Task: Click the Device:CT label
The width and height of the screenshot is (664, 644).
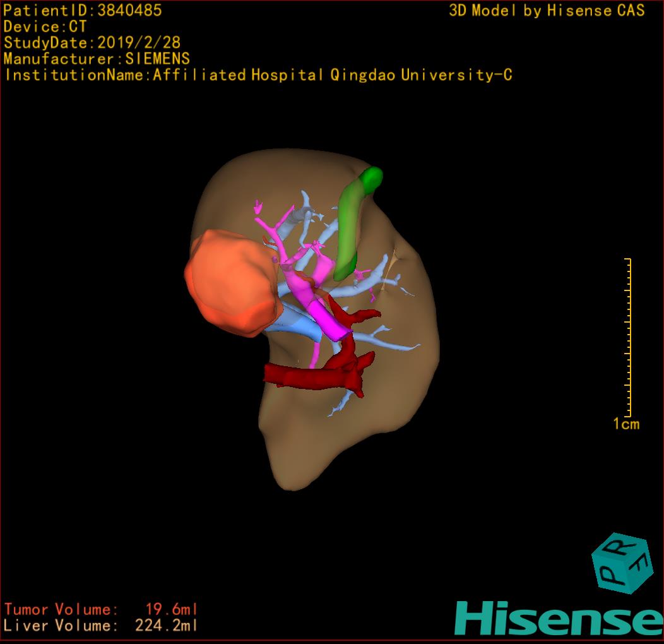Action: tap(45, 27)
